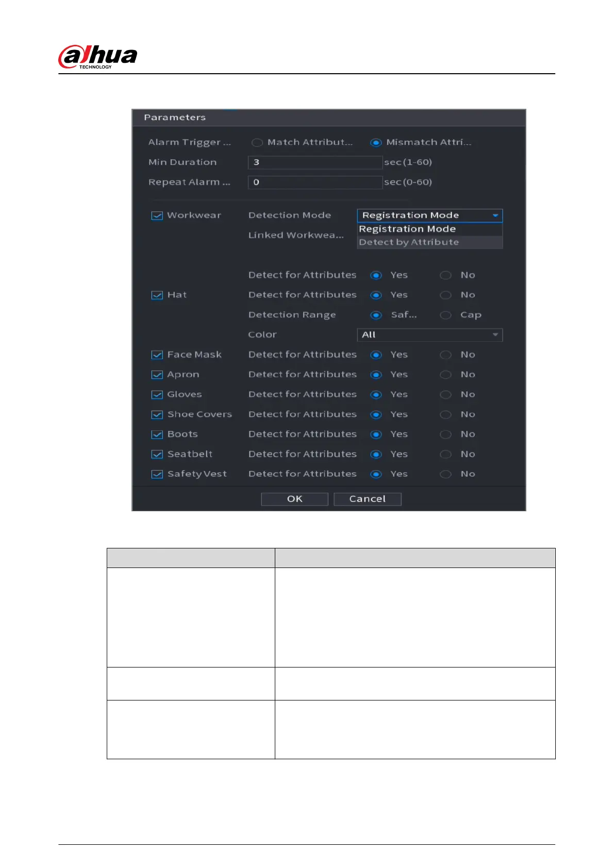Select No for Safety Vest detection
Screen dimensions: 614x868
(445, 474)
